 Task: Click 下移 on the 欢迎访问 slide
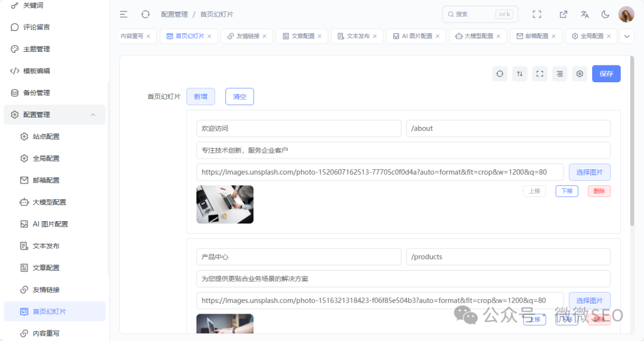[x=567, y=191]
